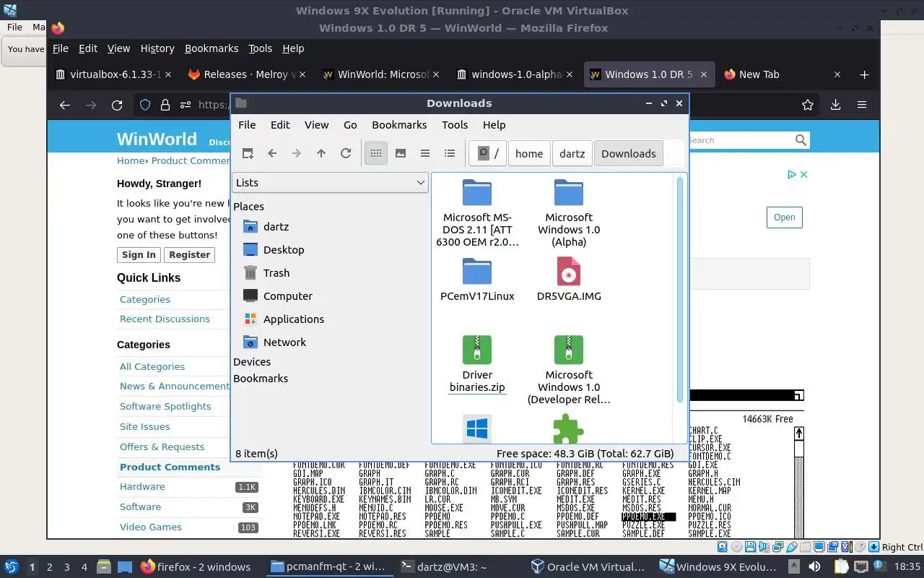This screenshot has height=578, width=924.
Task: Open file manager Bookmarks menu
Action: tap(399, 125)
